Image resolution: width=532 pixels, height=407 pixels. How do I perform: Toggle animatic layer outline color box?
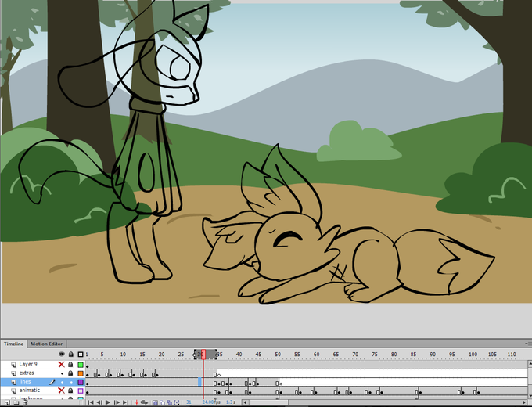pos(81,391)
